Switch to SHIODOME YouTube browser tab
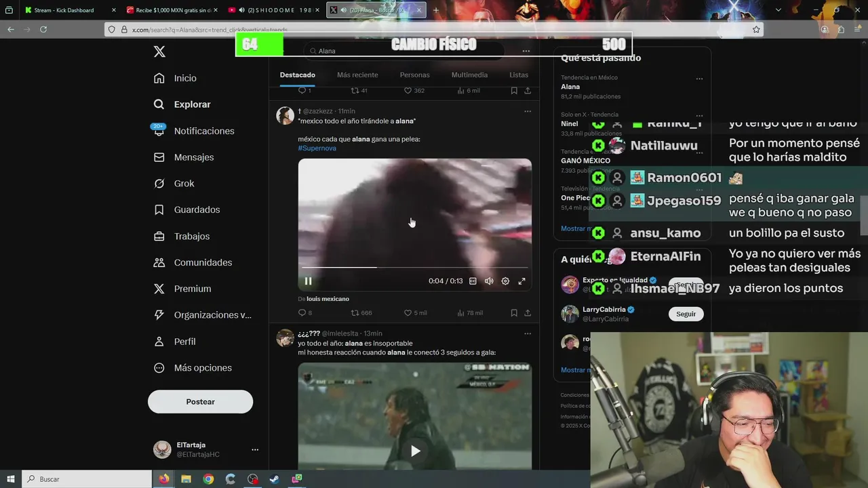 (273, 10)
